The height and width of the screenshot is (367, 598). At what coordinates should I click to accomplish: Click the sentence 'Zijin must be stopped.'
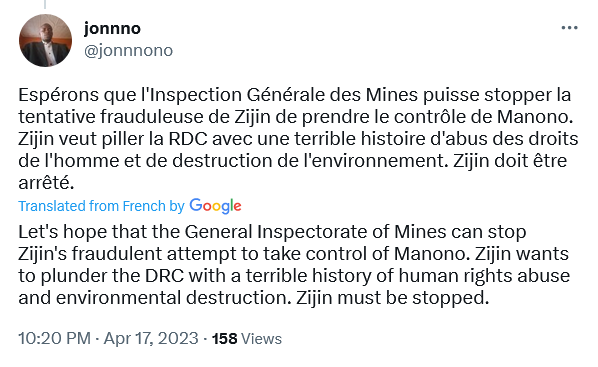click(x=392, y=298)
